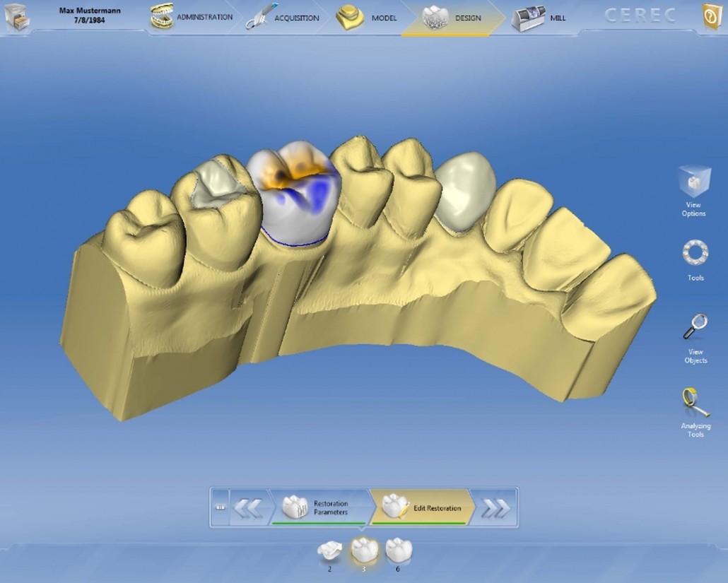Select restoration tooth 6 crown icon
The width and height of the screenshot is (728, 583).
pyautogui.click(x=398, y=550)
